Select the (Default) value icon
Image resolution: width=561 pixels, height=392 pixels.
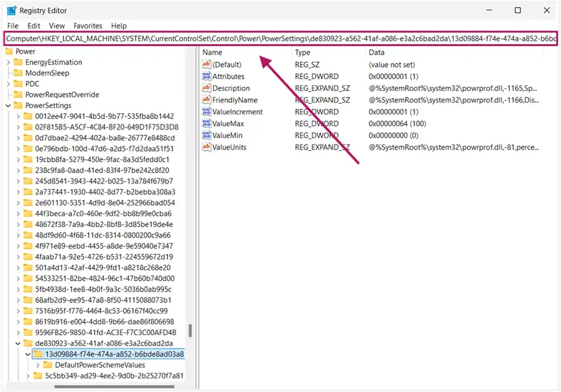pos(206,64)
